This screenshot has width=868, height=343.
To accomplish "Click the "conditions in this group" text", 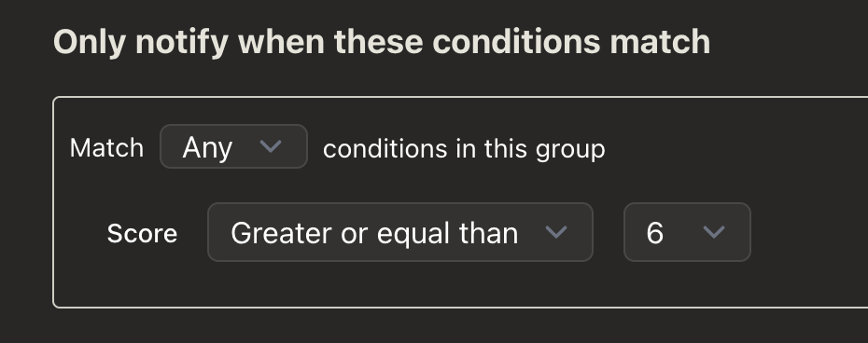I will click(464, 149).
